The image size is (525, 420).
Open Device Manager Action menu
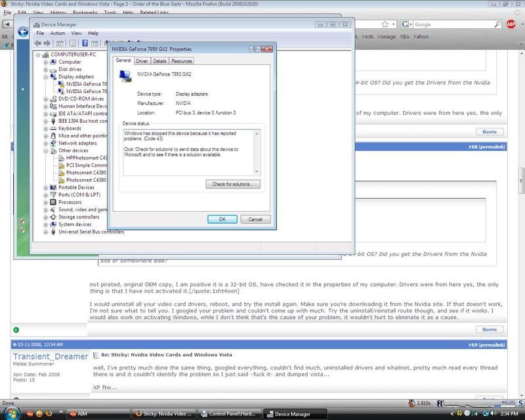coord(58,33)
